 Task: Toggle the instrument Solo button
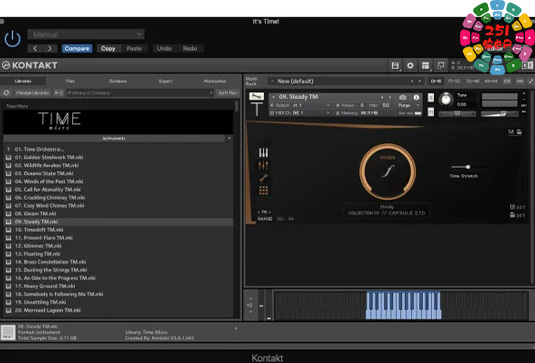(x=431, y=98)
